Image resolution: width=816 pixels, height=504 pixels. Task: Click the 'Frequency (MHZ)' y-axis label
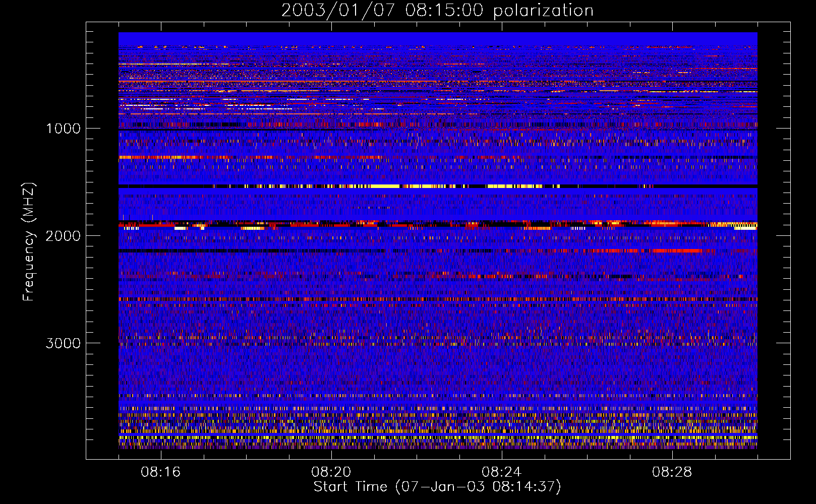[29, 242]
